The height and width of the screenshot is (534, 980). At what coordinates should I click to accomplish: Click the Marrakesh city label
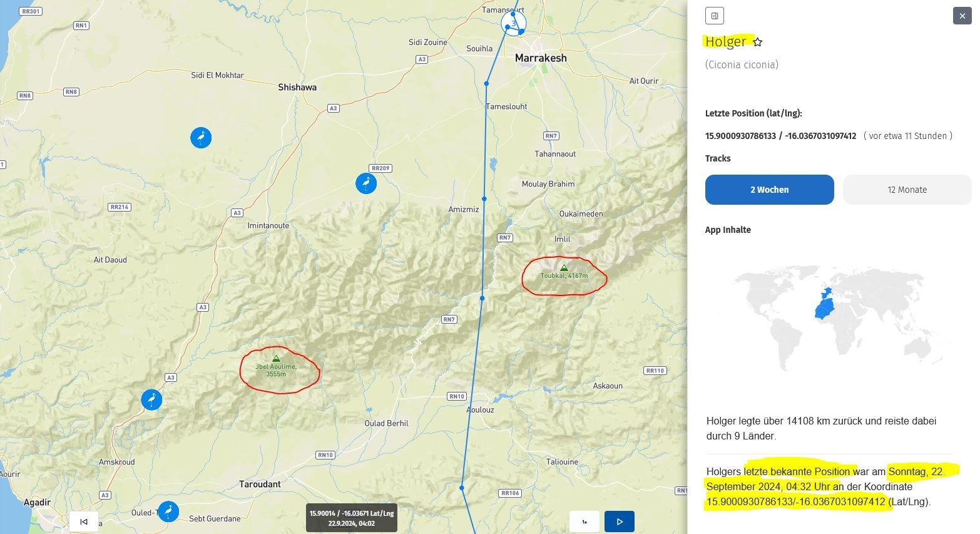[x=541, y=58]
